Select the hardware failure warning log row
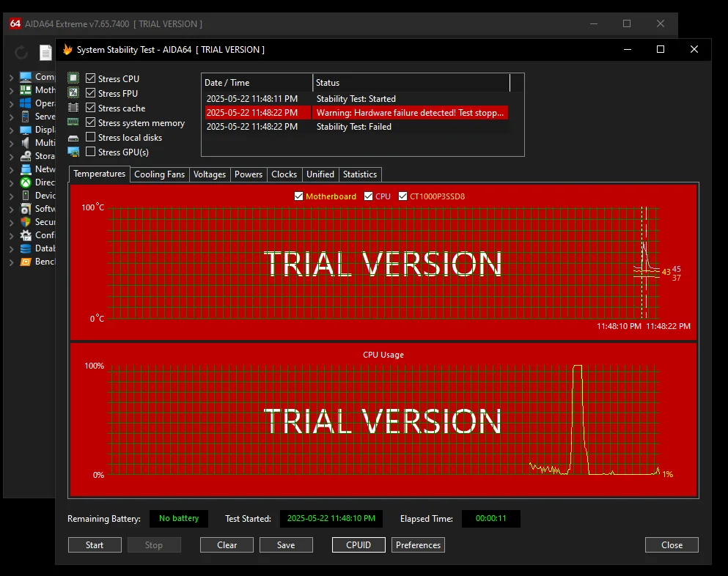 coord(355,113)
